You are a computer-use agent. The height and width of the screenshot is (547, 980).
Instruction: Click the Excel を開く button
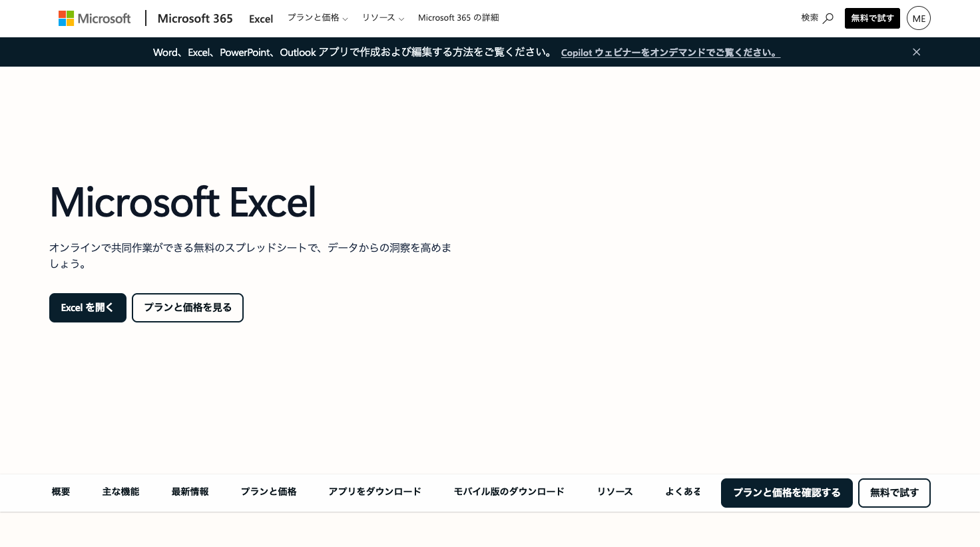point(88,308)
